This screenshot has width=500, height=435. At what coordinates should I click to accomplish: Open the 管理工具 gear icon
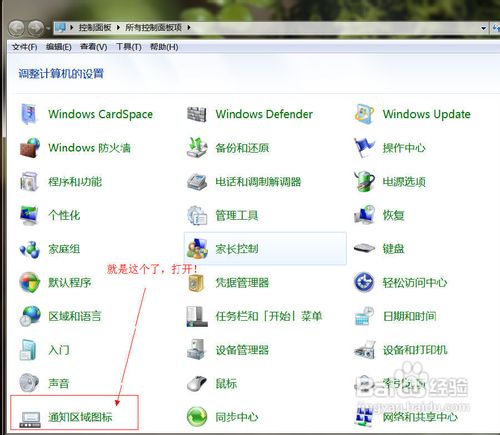(x=197, y=215)
